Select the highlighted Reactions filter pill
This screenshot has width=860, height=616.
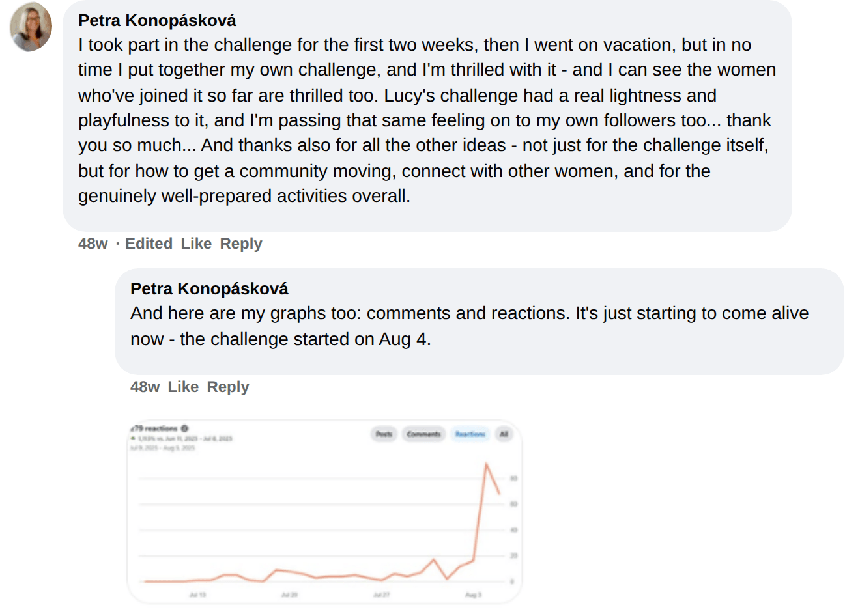tap(470, 434)
